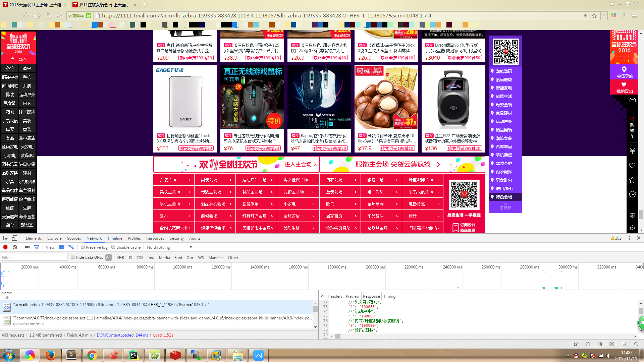Click the QQ penguin tray icon
This screenshot has height=362, width=644.
coord(576,356)
